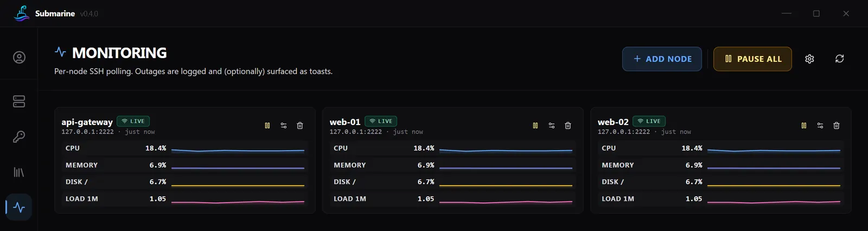
Task: Click the LIVE badge on api-gateway
Action: tap(133, 121)
